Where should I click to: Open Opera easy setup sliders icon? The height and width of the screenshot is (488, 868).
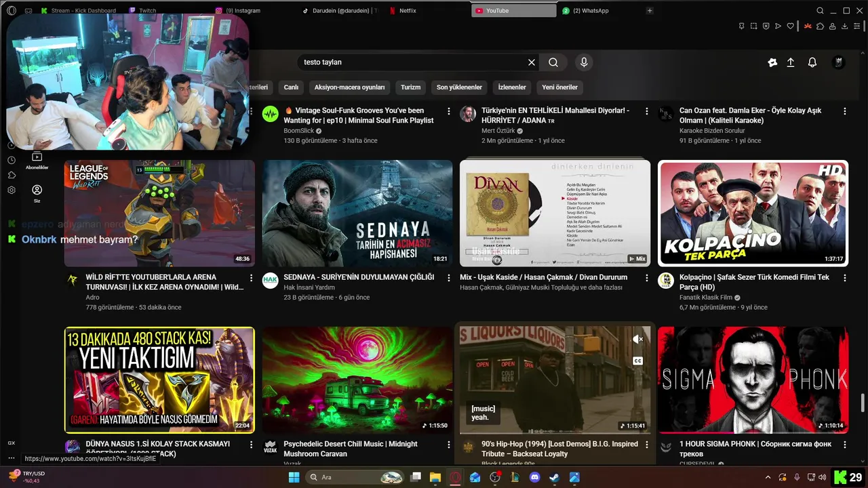point(858,26)
